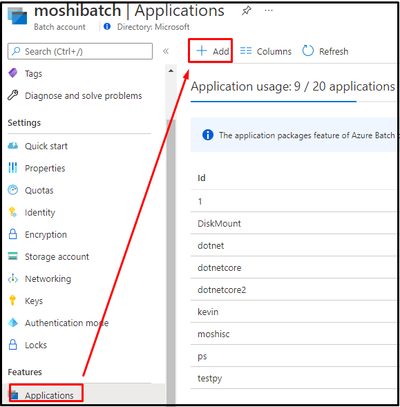The width and height of the screenshot is (400, 407).
Task: Open the Columns chooser
Action: [x=266, y=51]
